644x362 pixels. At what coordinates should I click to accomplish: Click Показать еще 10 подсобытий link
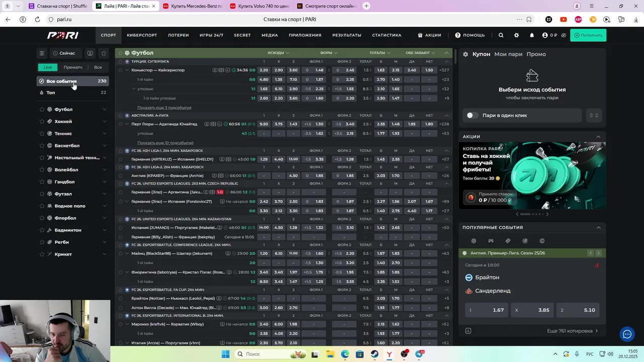coord(166,143)
